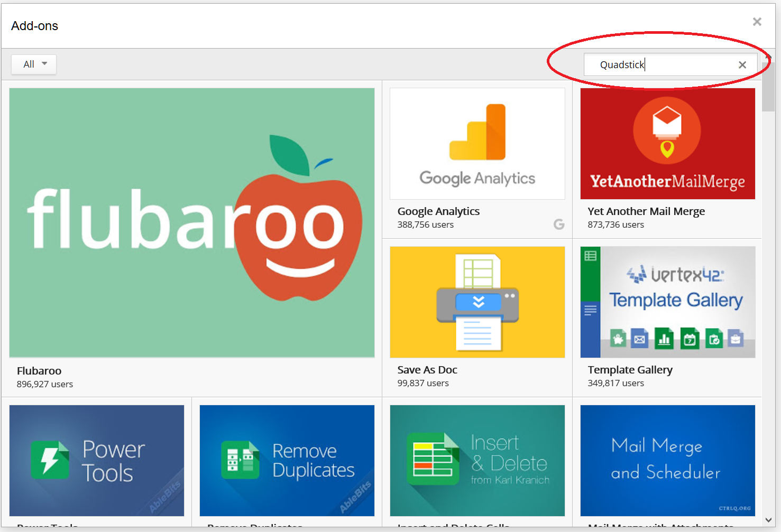Open the Insert & Delete add-on thumbnail
781x532 pixels.
point(477,461)
